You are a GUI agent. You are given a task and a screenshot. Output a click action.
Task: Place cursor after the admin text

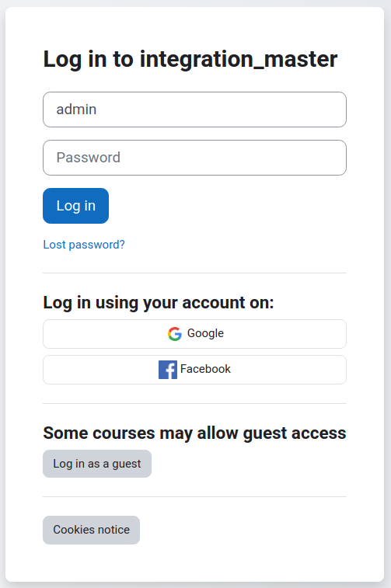click(98, 110)
